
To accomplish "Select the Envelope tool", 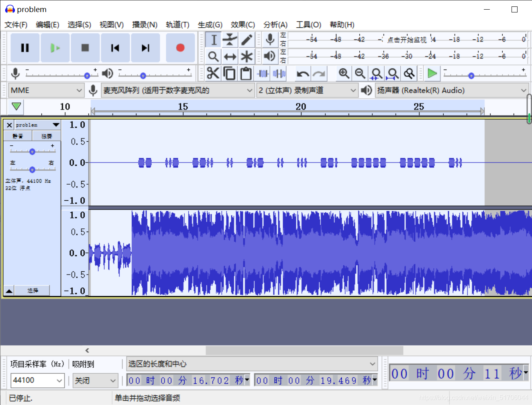I will (x=230, y=40).
